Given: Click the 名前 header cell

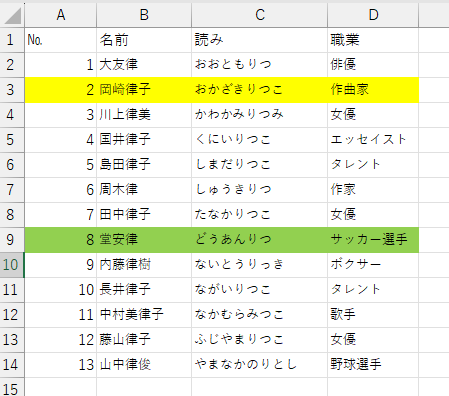Looking at the screenshot, I should click(144, 40).
